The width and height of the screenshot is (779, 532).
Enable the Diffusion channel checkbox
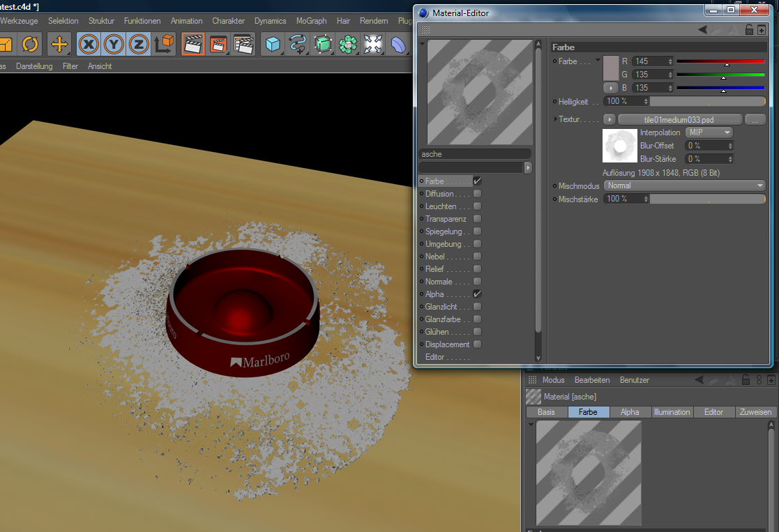[478, 194]
